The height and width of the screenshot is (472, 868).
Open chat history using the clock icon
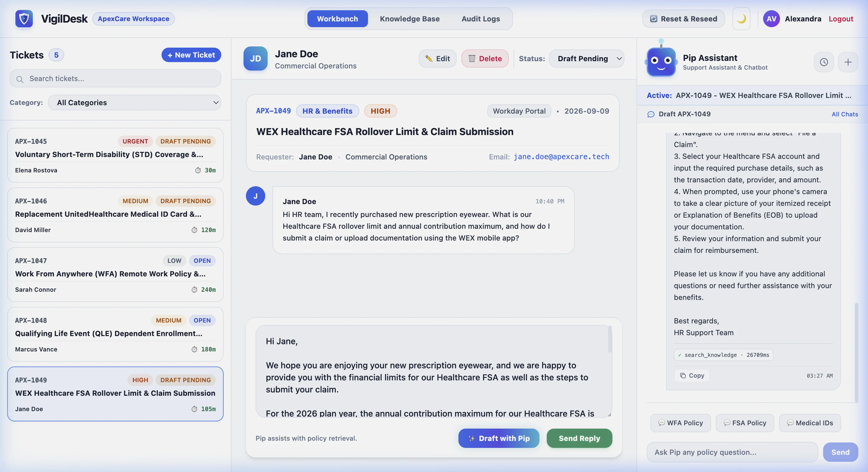823,62
